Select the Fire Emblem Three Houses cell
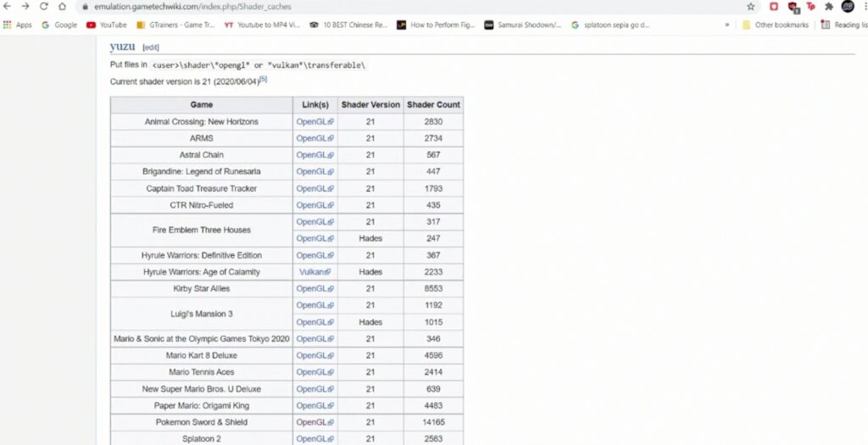 pyautogui.click(x=202, y=231)
